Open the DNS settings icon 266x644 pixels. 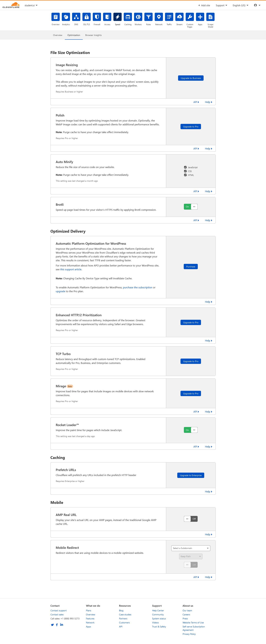[76, 17]
